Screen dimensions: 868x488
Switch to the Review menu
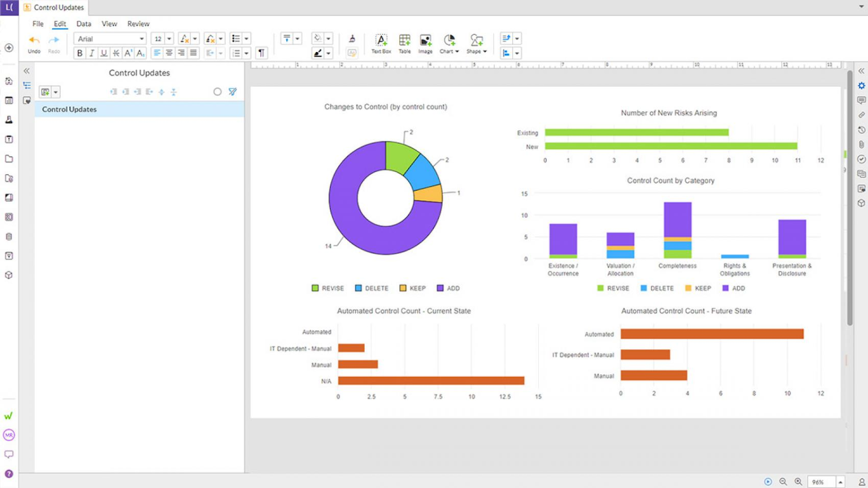tap(138, 23)
